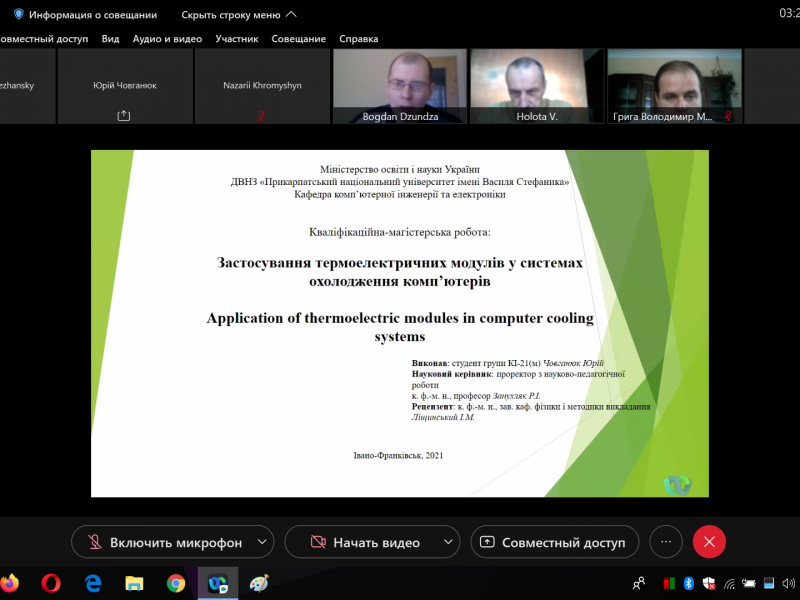Expand microphone options dropdown arrow

(262, 542)
